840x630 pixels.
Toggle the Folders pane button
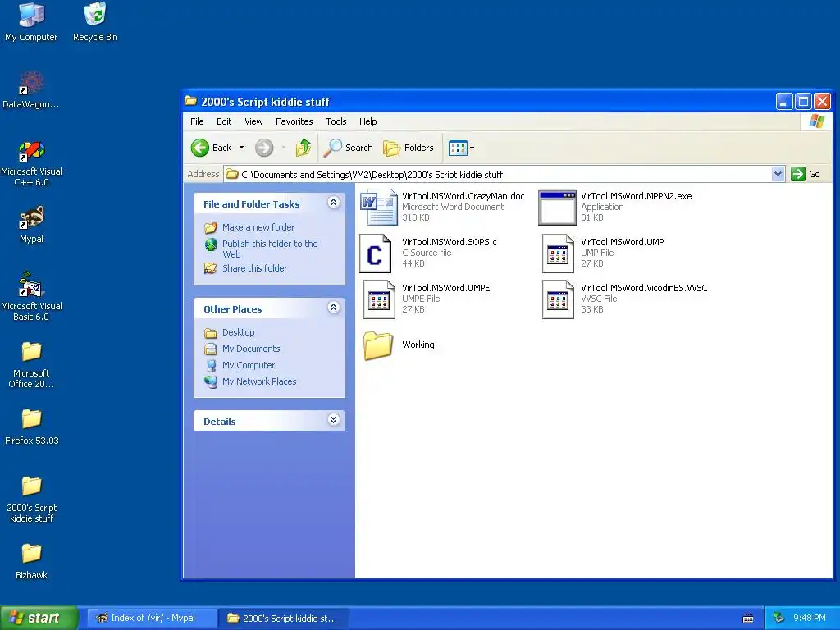[409, 148]
